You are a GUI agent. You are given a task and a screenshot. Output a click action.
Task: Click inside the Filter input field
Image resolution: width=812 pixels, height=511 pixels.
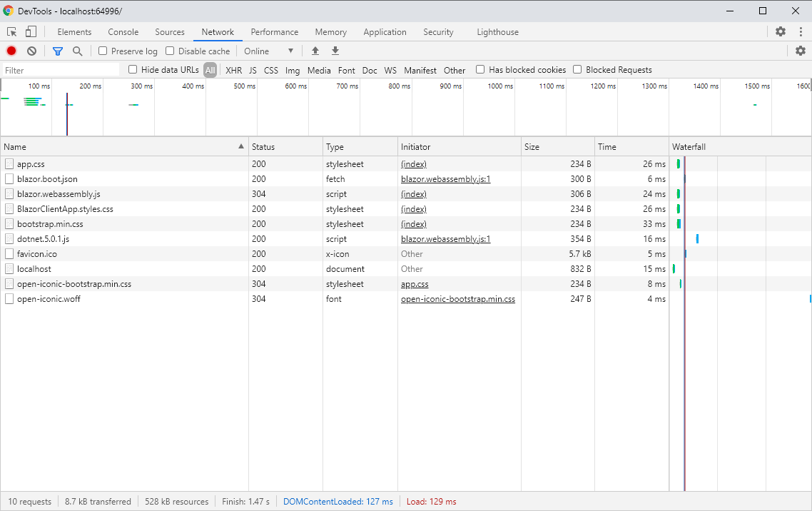coord(61,69)
